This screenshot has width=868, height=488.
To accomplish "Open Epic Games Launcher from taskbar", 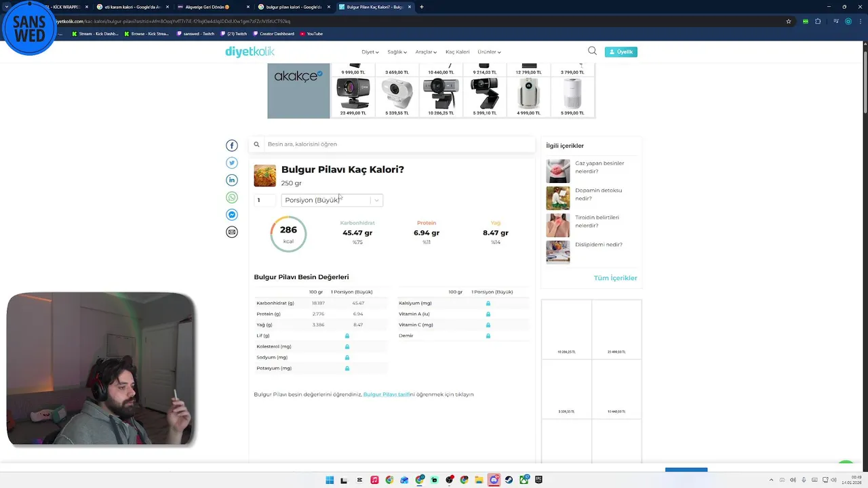I will pyautogui.click(x=539, y=480).
